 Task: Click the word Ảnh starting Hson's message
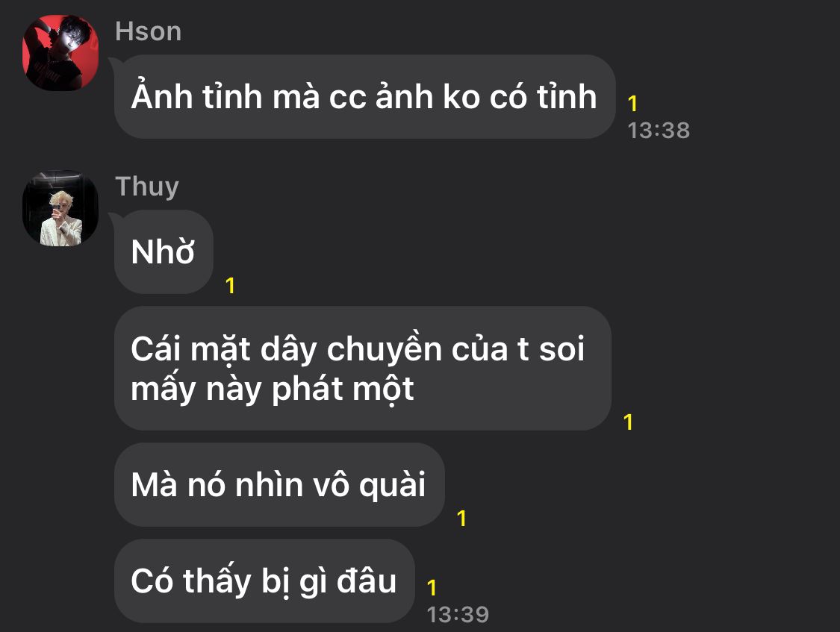162,96
